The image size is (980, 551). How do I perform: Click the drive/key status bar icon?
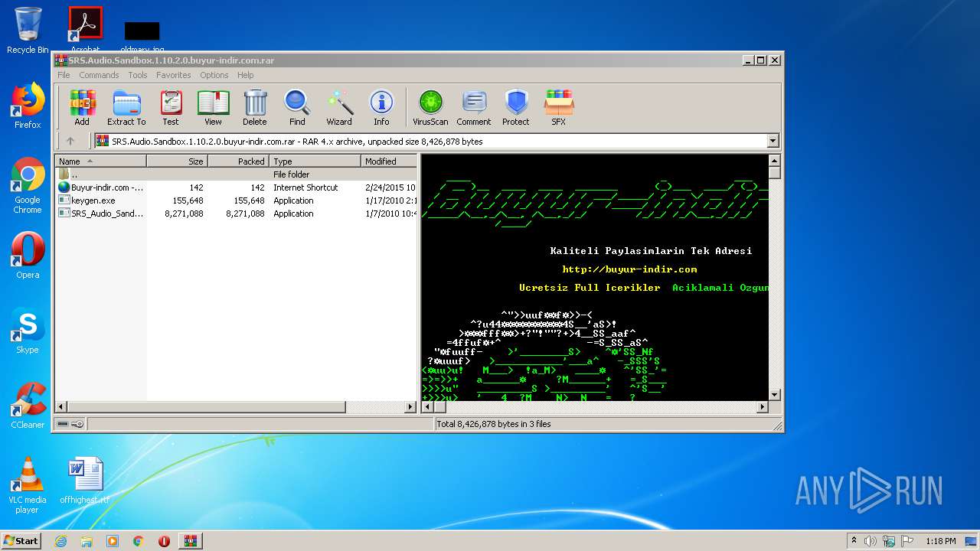tap(70, 424)
